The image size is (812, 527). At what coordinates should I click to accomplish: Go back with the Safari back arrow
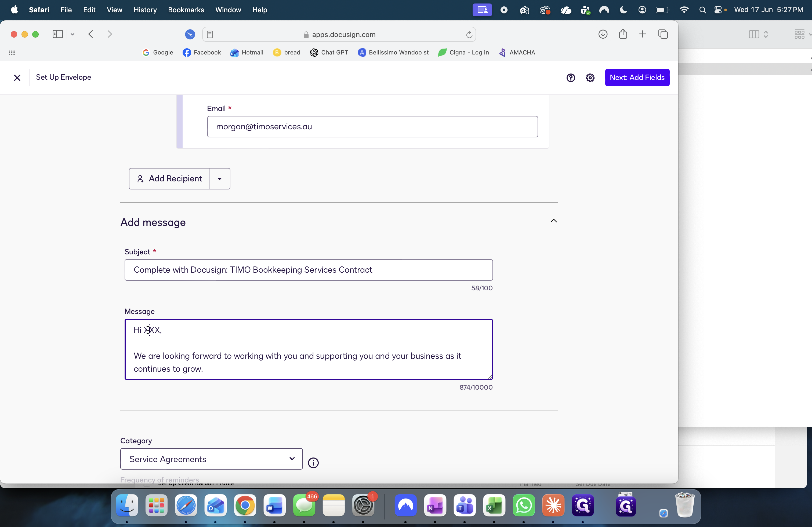point(90,34)
